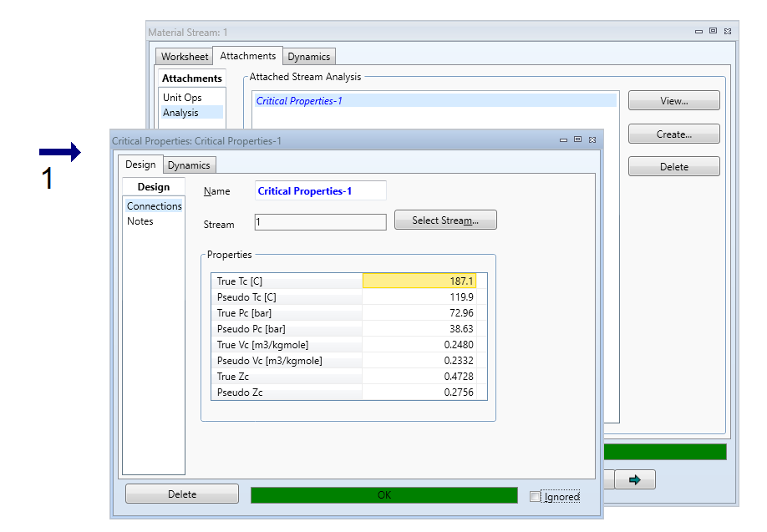The height and width of the screenshot is (532, 767).
Task: Open the Dynamics tab in Critical Properties
Action: tap(189, 165)
